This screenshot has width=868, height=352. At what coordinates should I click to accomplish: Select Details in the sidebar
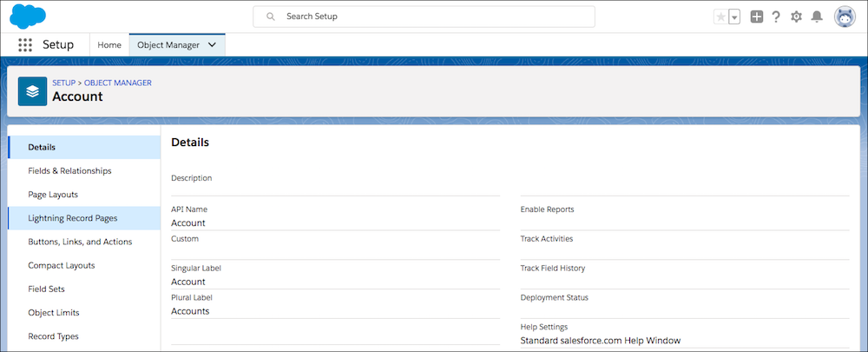click(84, 148)
